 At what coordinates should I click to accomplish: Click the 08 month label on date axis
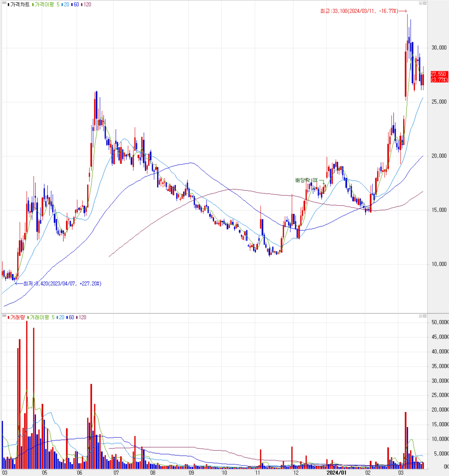tap(153, 473)
